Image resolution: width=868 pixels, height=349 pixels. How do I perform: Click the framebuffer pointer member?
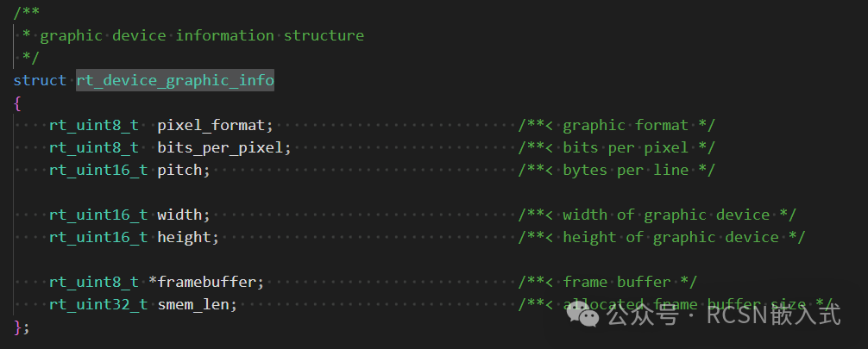pos(207,282)
